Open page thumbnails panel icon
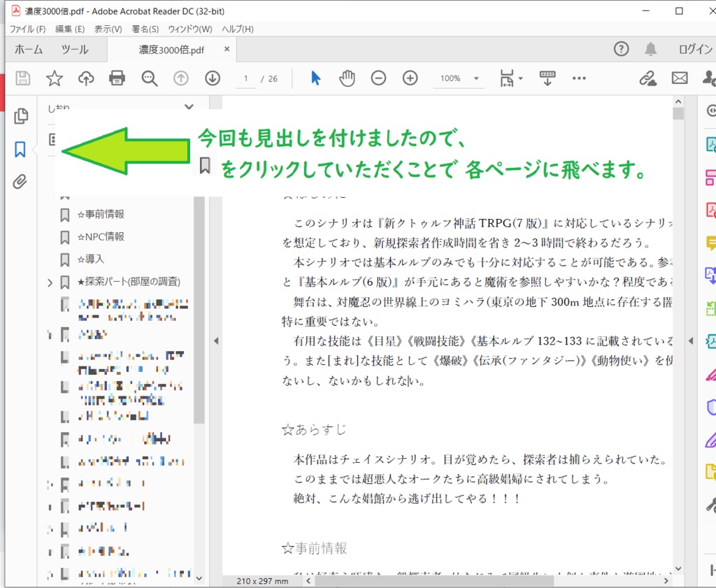This screenshot has width=716, height=588. pos(20,116)
